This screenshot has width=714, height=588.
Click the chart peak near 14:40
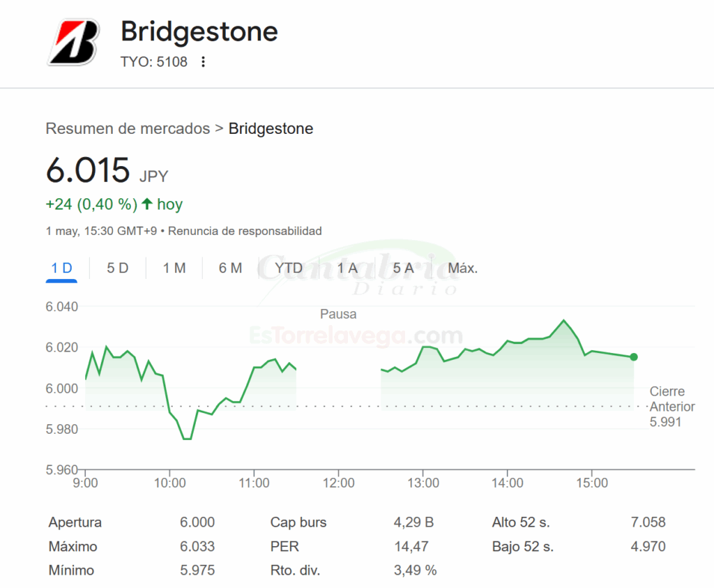(563, 320)
